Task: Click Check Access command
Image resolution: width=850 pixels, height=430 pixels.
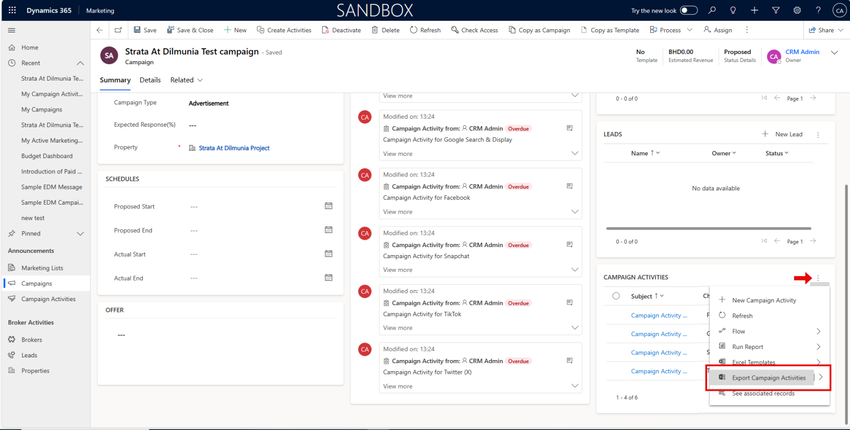Action: [475, 30]
